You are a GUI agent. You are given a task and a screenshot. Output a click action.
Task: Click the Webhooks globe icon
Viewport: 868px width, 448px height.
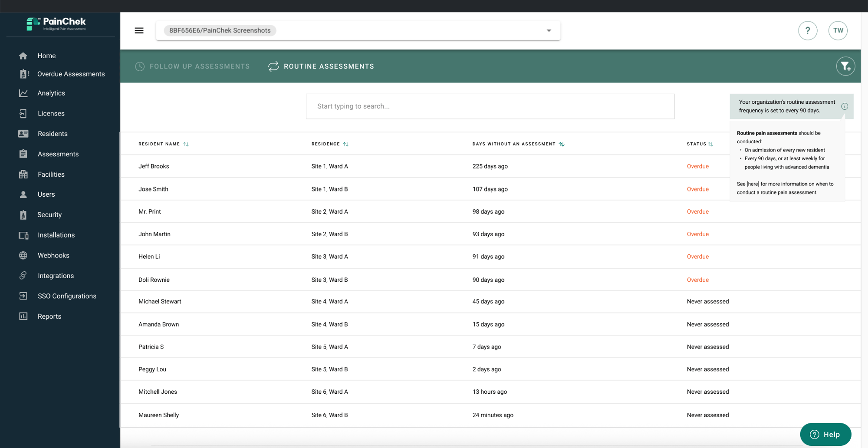coord(23,255)
